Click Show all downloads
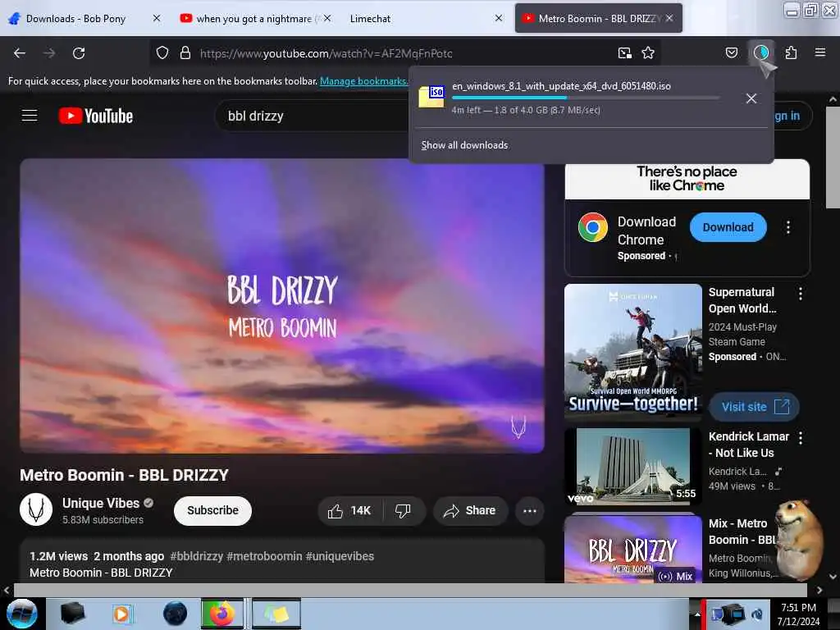 (x=464, y=145)
